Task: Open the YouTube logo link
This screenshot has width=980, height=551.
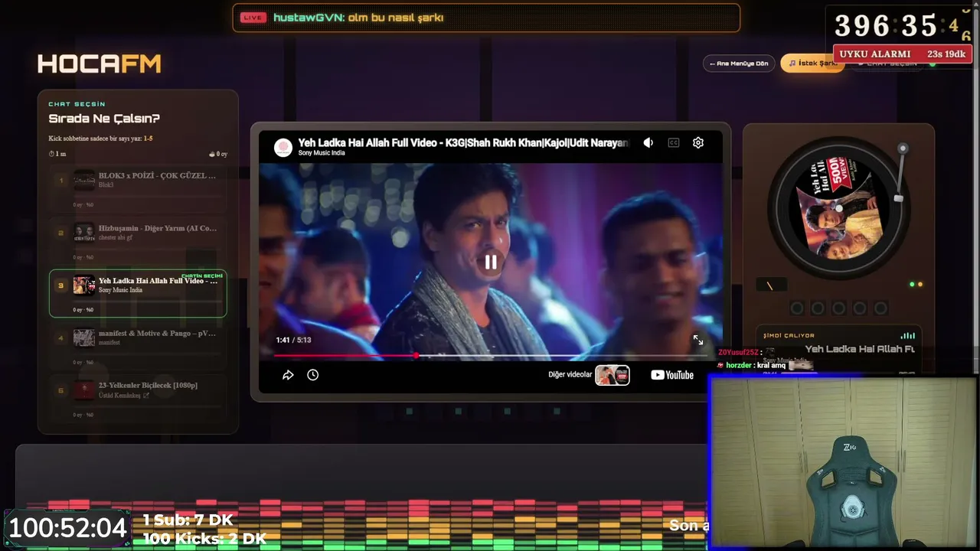Action: pos(672,375)
